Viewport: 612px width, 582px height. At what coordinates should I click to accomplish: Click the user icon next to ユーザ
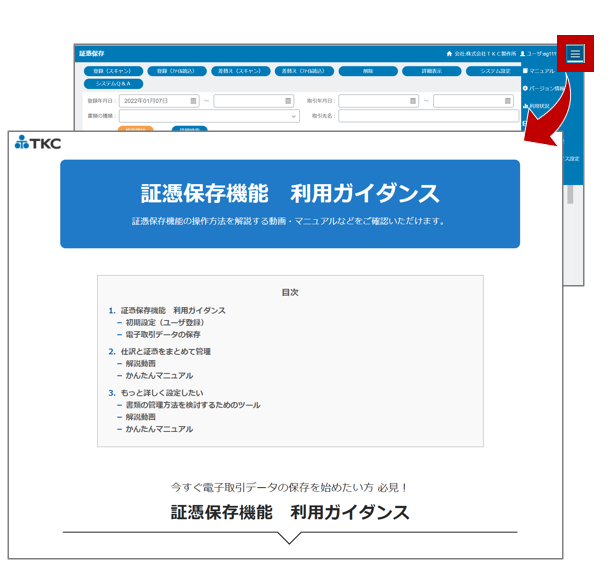coord(523,54)
